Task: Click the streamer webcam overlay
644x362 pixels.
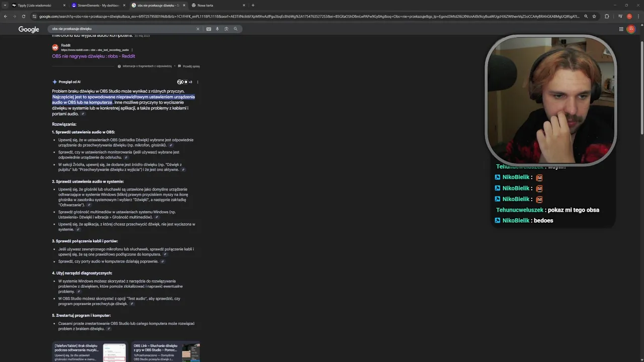Action: pos(551,100)
